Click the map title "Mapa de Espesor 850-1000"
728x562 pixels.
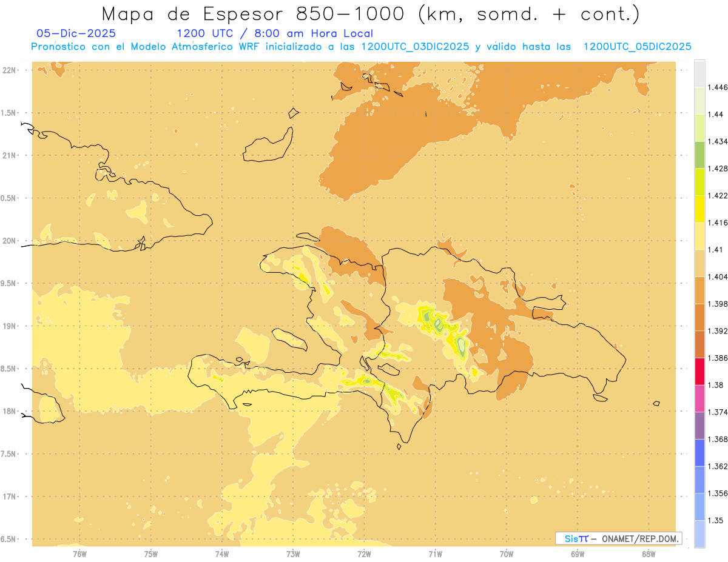click(254, 13)
